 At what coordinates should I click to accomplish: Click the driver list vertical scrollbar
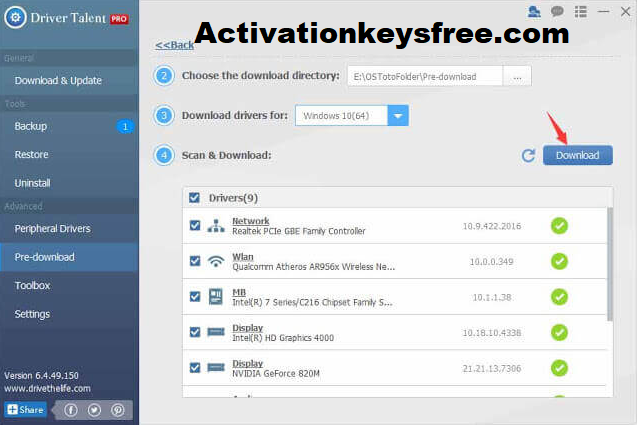click(x=610, y=264)
